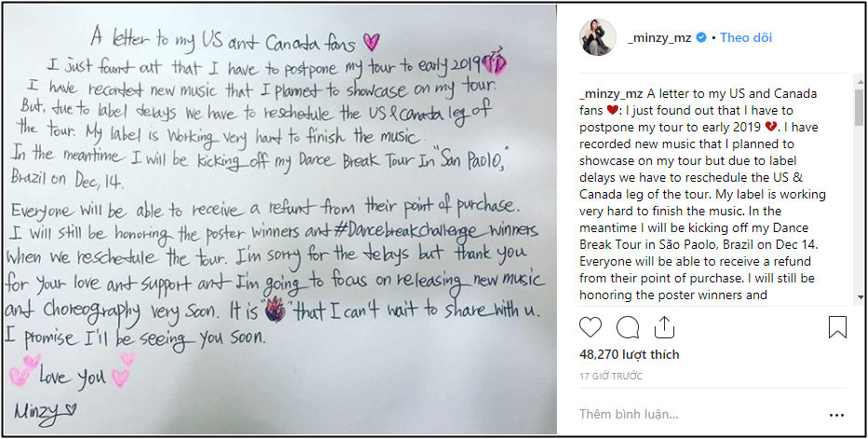
Task: Click the handwritten letter photo
Action: click(279, 219)
